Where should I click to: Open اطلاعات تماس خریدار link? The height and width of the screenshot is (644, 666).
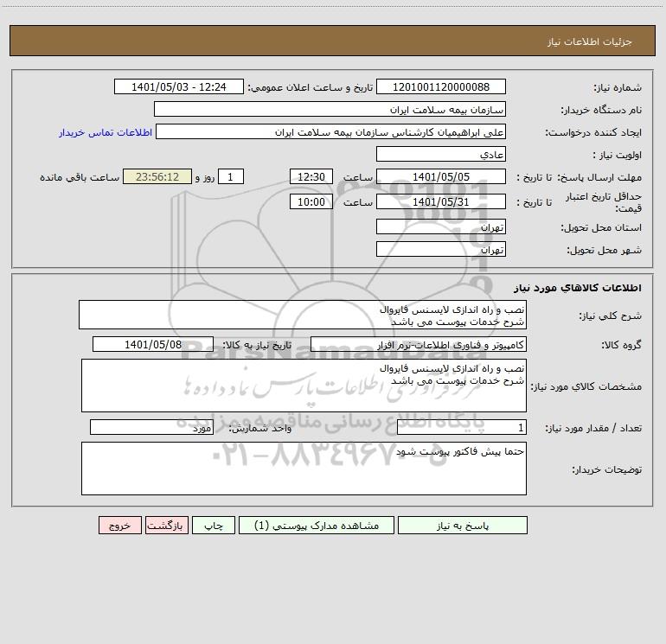coord(106,132)
